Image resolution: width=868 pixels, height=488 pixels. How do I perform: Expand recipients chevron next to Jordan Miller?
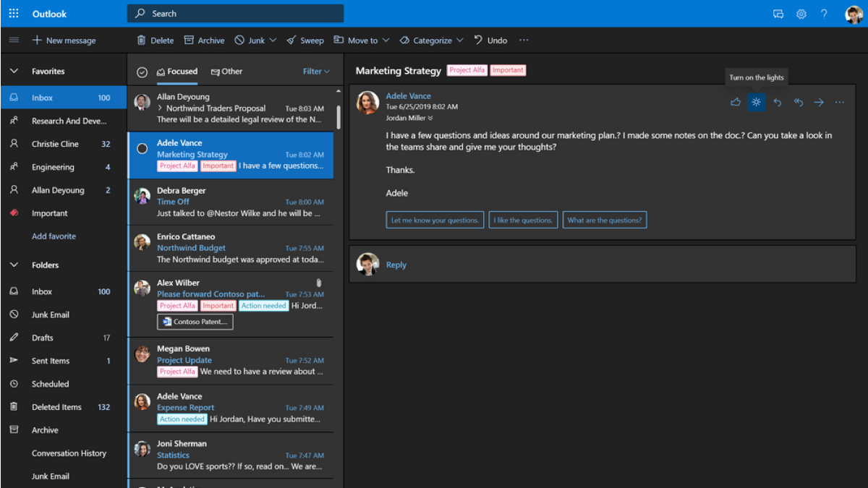click(430, 118)
